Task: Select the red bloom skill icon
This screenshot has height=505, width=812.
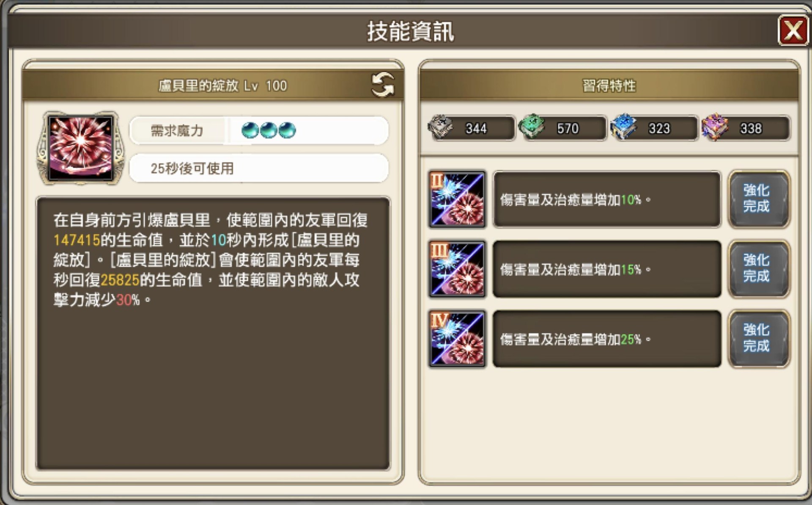Action: pos(81,148)
